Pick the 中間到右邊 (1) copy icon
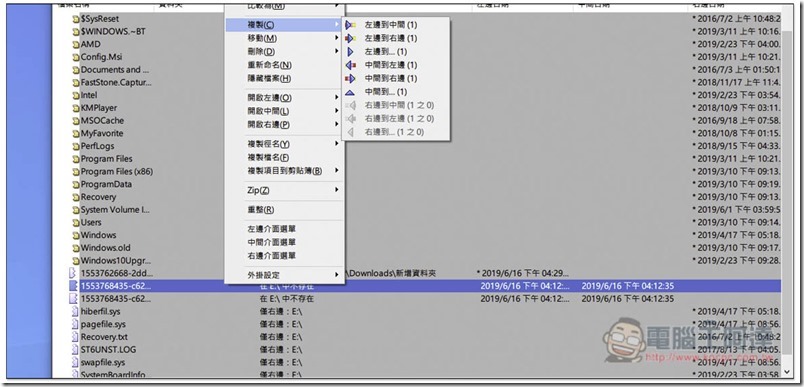This screenshot has height=387, width=804. click(351, 78)
